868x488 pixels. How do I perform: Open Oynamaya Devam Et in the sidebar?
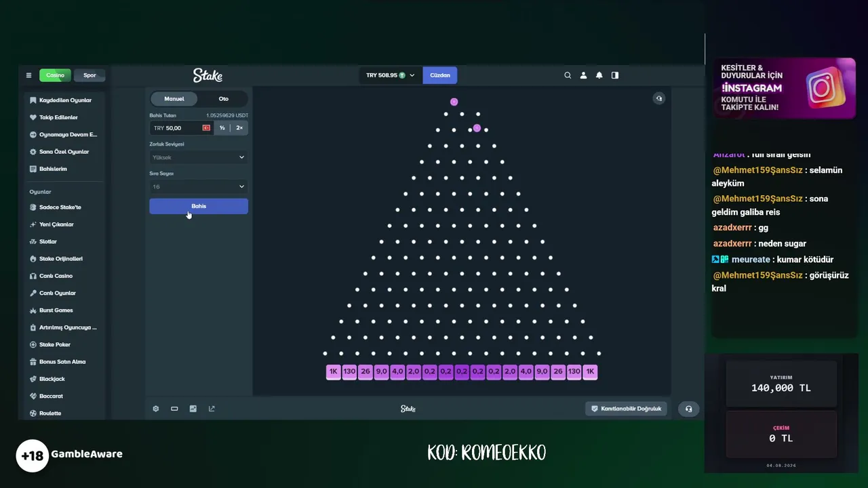pos(68,135)
